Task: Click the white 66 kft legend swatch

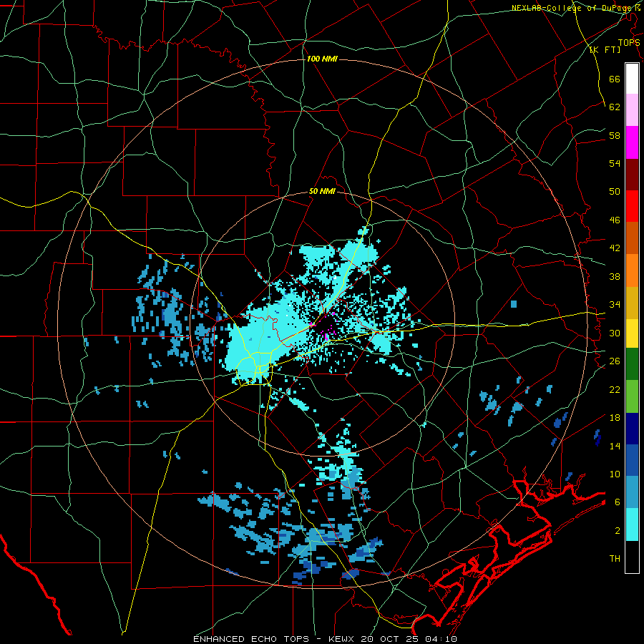Action: point(632,79)
